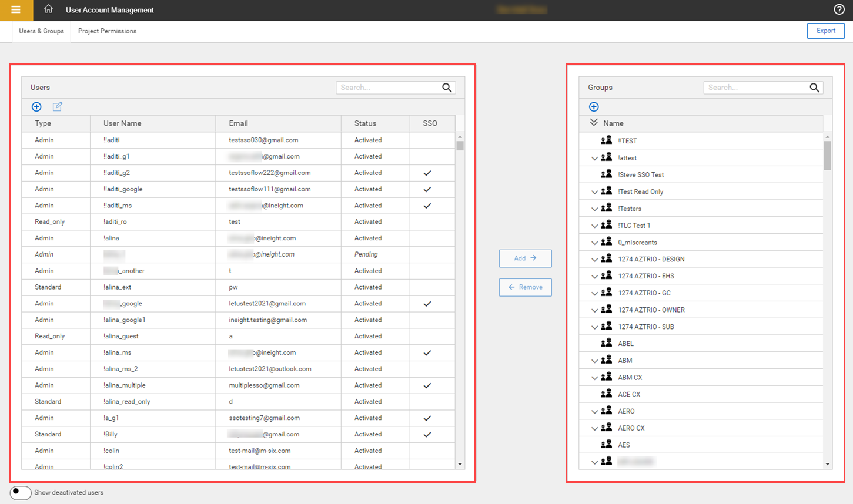Click the home icon in header
This screenshot has height=504, width=853.
(x=48, y=9)
